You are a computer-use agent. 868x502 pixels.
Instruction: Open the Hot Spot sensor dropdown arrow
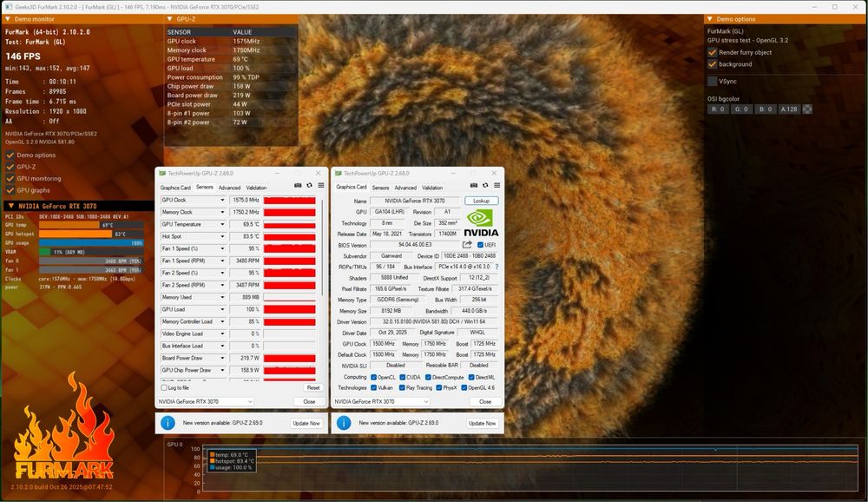click(222, 236)
